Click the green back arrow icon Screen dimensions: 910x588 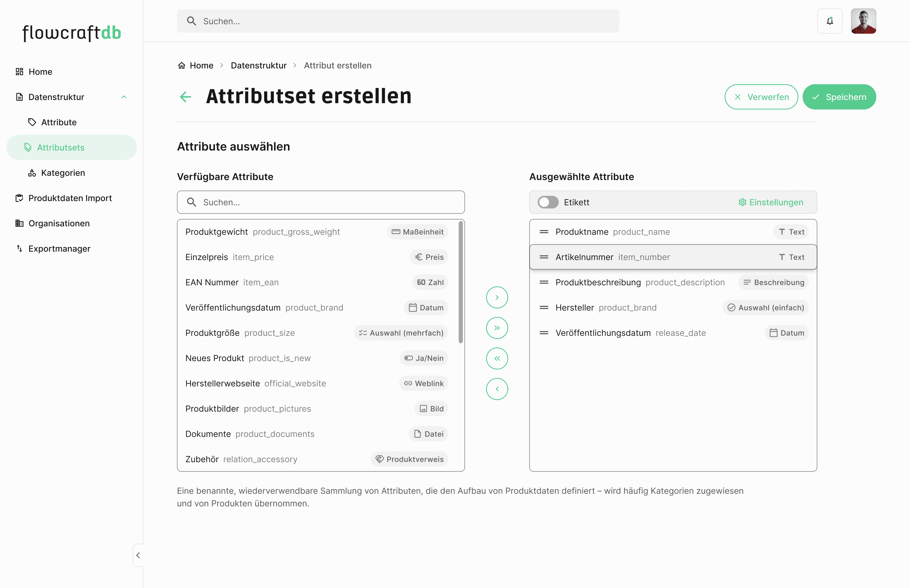tap(186, 97)
